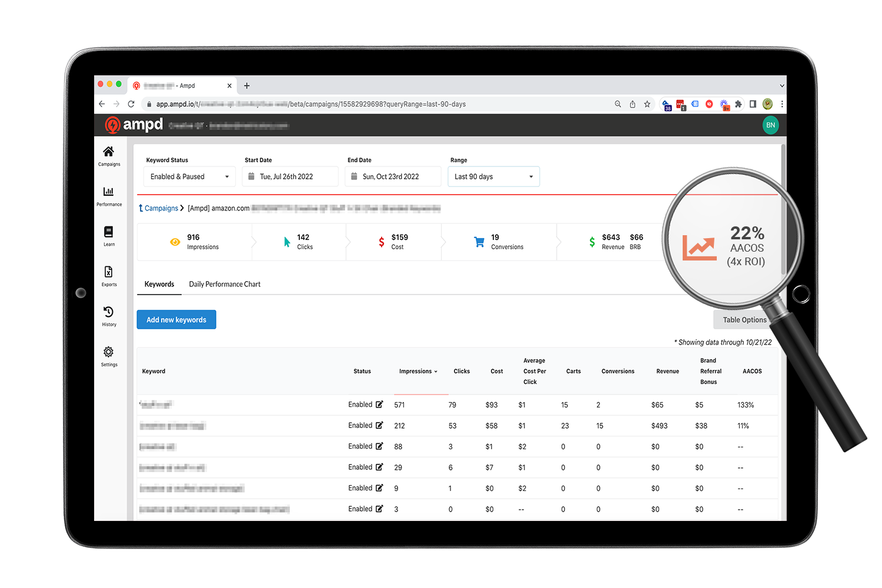This screenshot has height=588, width=882.
Task: Click the Brand Referral Bonus header
Action: 710,372
